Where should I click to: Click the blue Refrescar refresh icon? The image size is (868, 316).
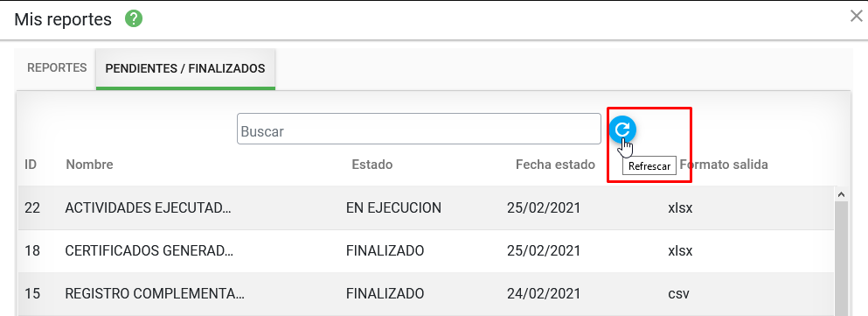[x=622, y=130]
